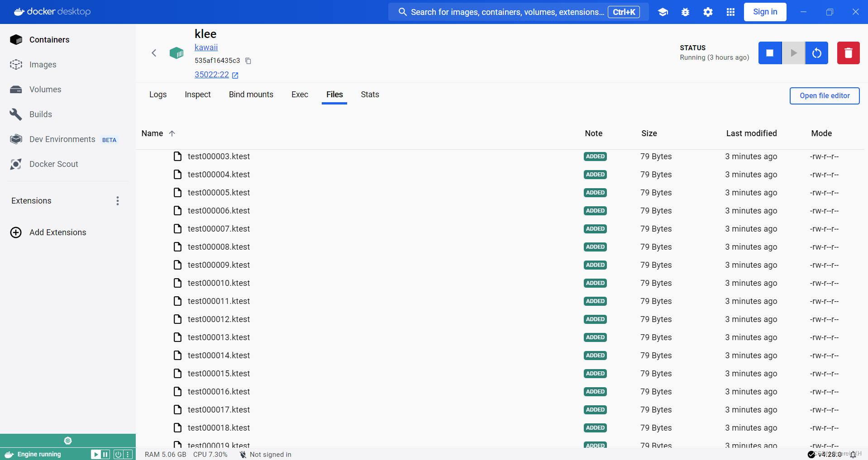Click the version check mark icon
This screenshot has height=460, width=868.
[x=811, y=455]
